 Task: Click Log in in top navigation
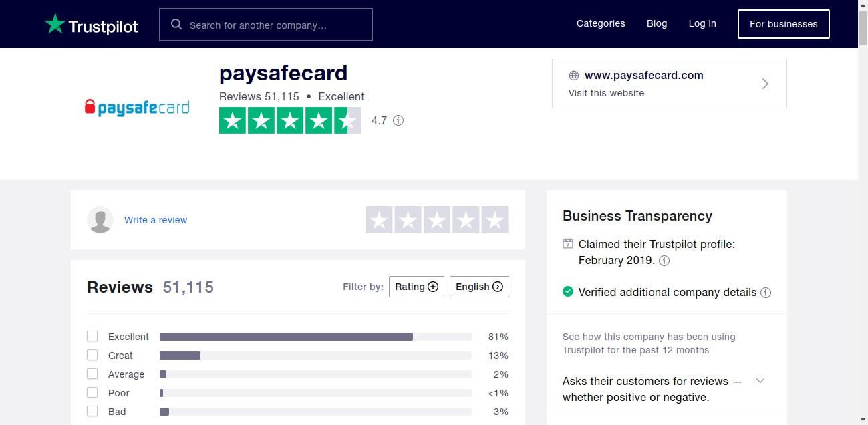click(x=702, y=23)
